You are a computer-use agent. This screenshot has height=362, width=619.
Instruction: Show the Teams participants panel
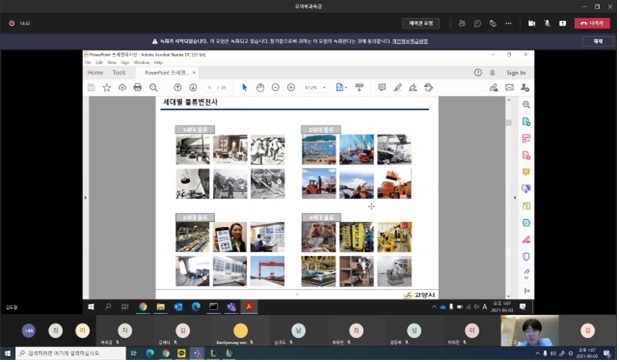462,23
